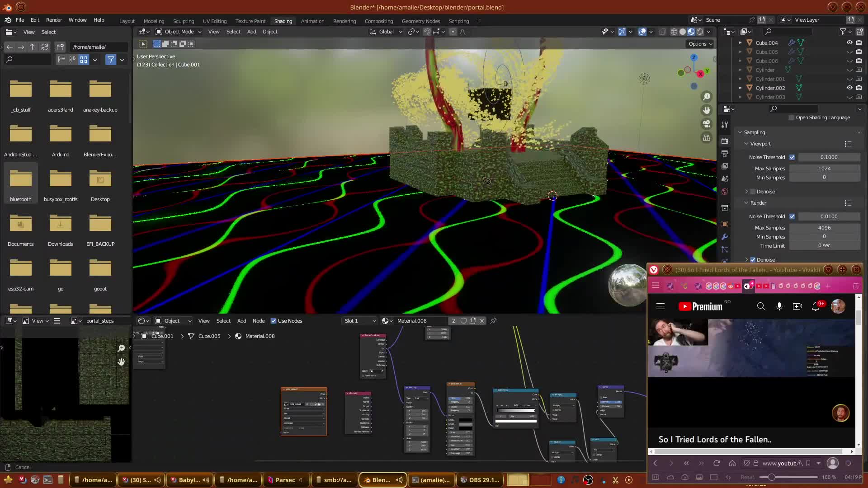
Task: Click the Options button in viewport
Action: pyautogui.click(x=700, y=44)
